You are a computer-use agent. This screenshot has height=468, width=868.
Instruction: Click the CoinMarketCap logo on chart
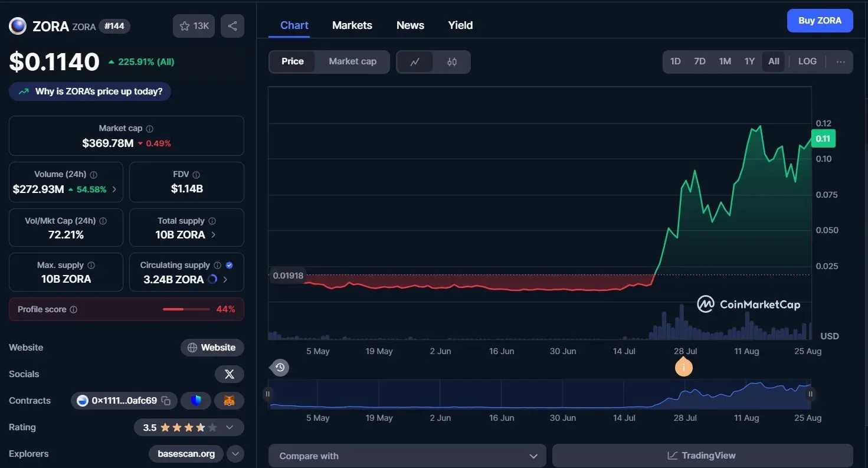(748, 305)
